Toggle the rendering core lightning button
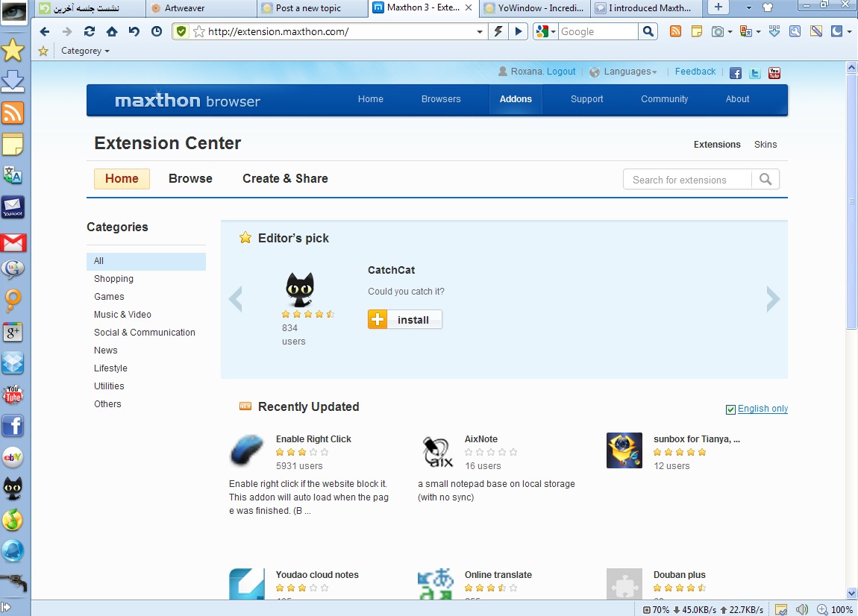Image resolution: width=858 pixels, height=616 pixels. tap(498, 32)
